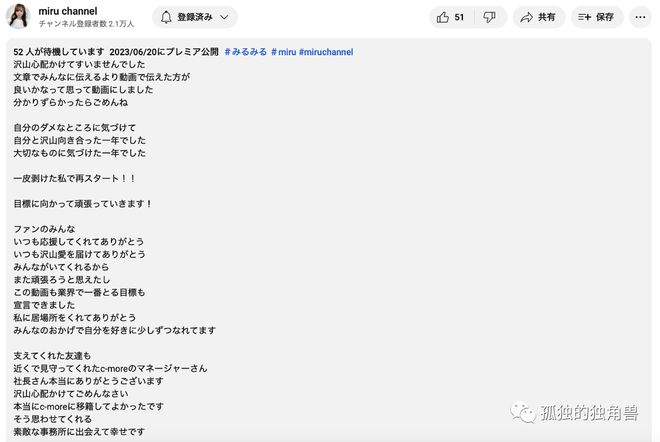Open the #miruchannel hashtag link
Screen dimensions: 660x442
pos(326,52)
